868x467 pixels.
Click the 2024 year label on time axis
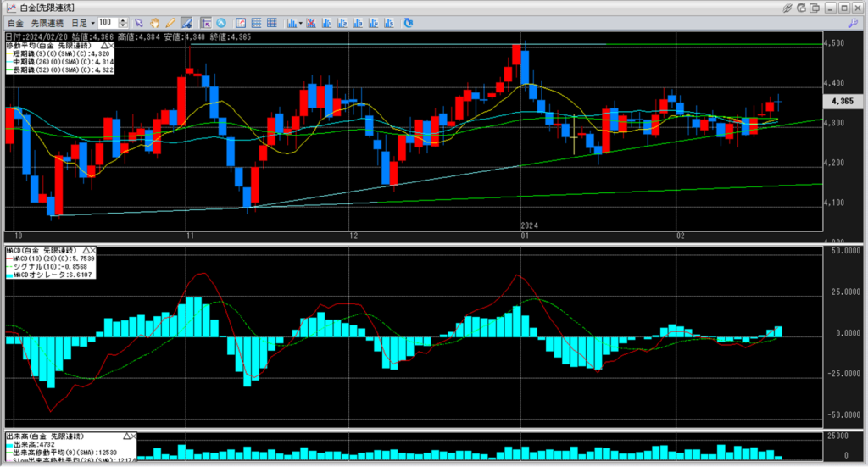coord(529,225)
